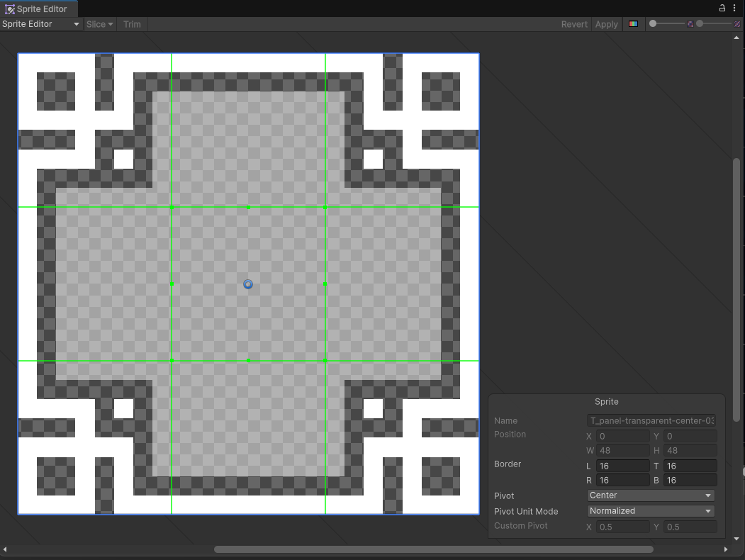
Task: Open the Slice dropdown
Action: [x=99, y=23]
